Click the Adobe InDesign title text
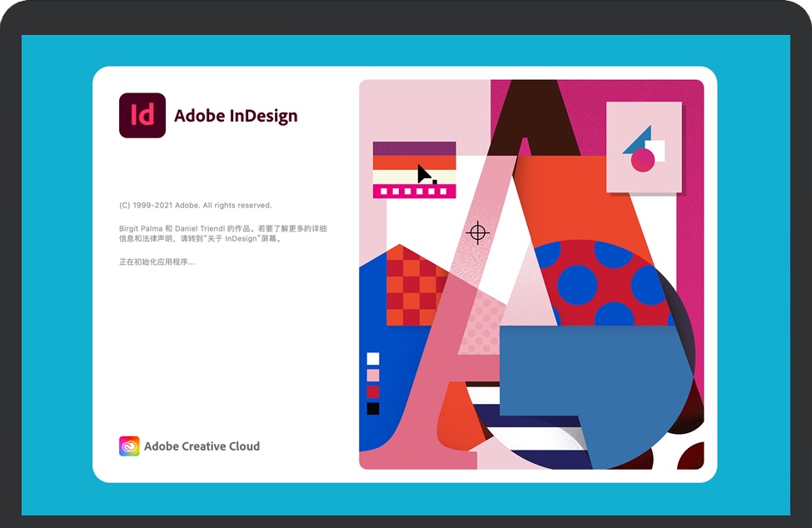This screenshot has height=528, width=812. 236,116
